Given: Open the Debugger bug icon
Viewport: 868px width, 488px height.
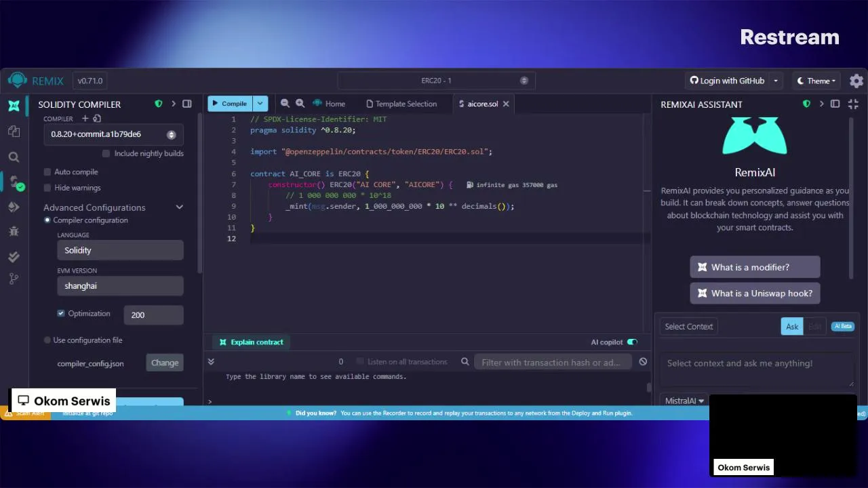Looking at the screenshot, I should pos(14,231).
